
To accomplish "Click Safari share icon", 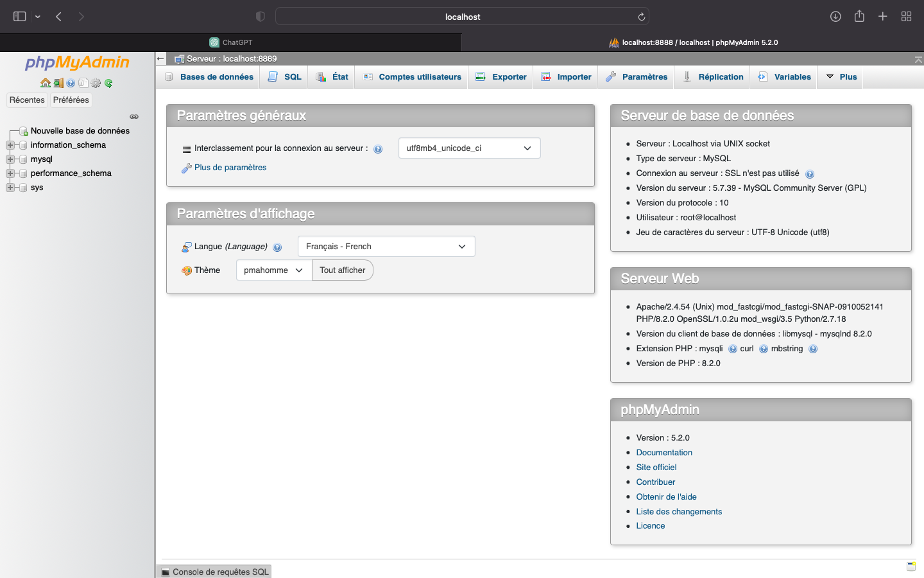I will tap(859, 17).
